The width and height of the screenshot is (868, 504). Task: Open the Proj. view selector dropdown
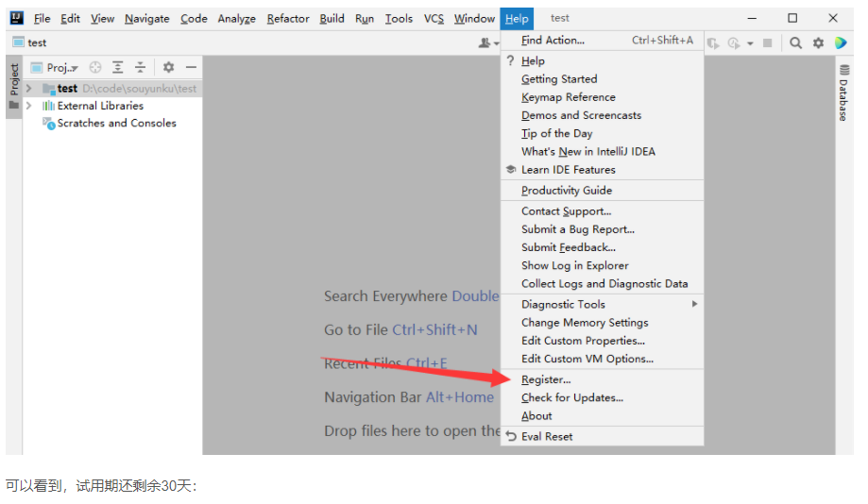click(54, 68)
